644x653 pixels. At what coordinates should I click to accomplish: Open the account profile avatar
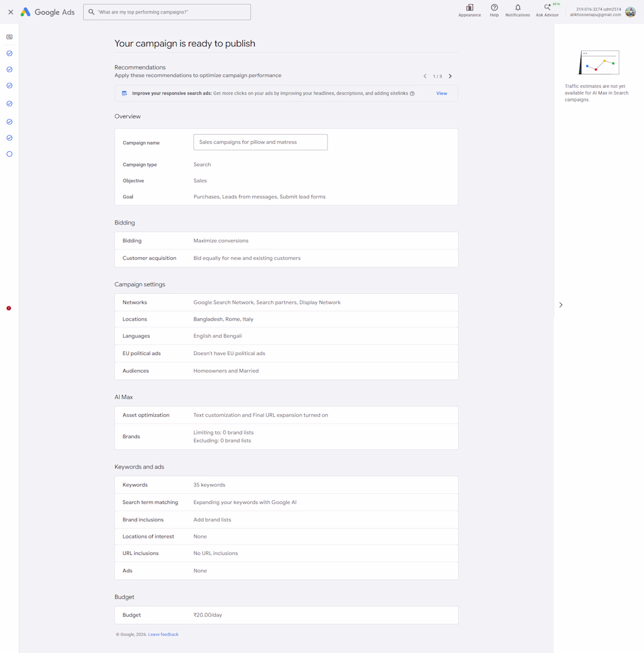click(x=630, y=12)
